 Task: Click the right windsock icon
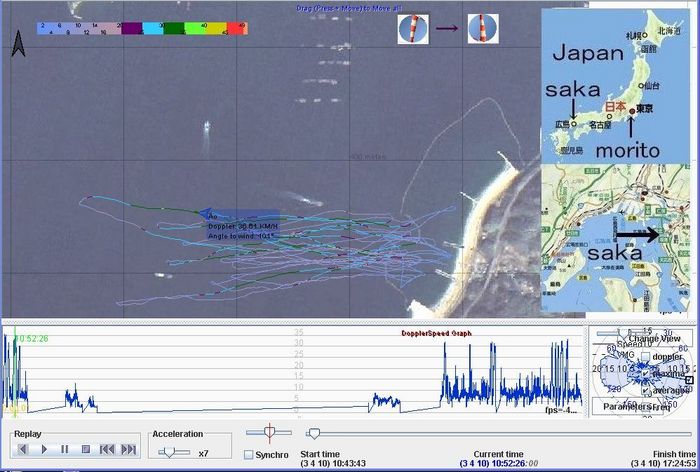[484, 28]
